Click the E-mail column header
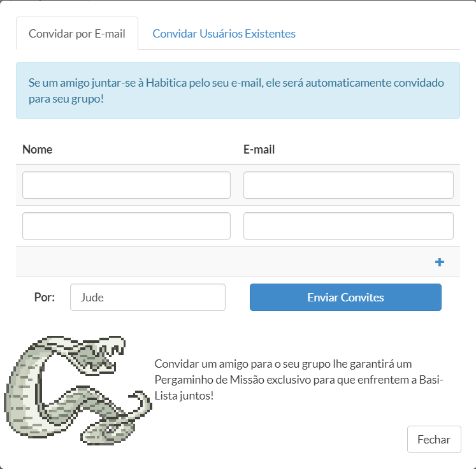Screen dimensions: 476x469 [x=259, y=150]
